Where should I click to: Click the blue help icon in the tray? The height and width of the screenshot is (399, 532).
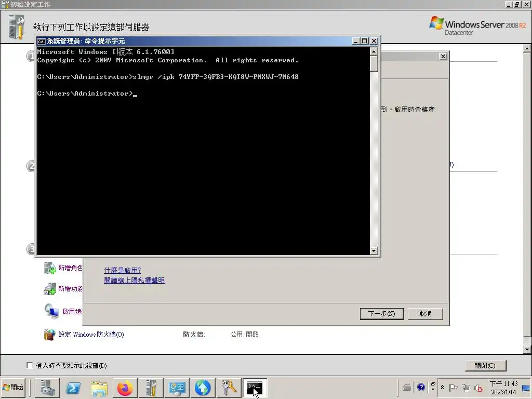pos(421,387)
